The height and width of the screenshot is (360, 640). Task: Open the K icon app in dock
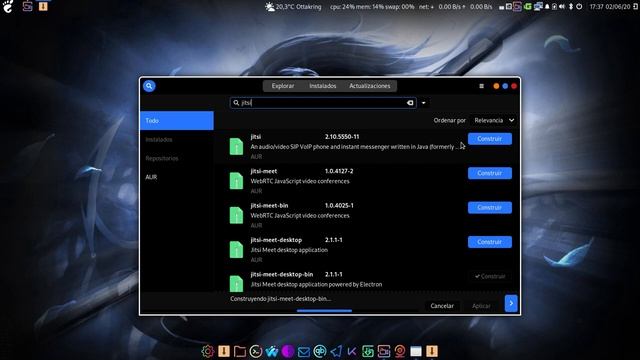click(352, 351)
